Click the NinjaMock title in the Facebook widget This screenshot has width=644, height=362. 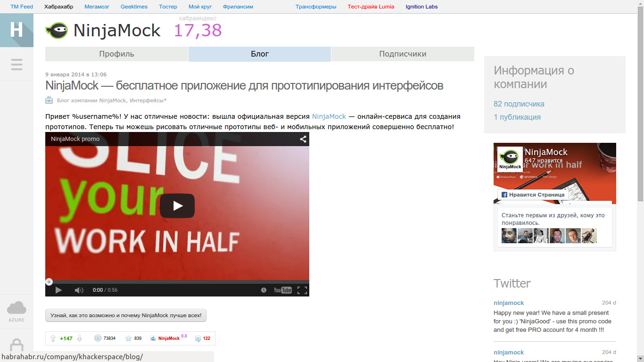pos(546,152)
